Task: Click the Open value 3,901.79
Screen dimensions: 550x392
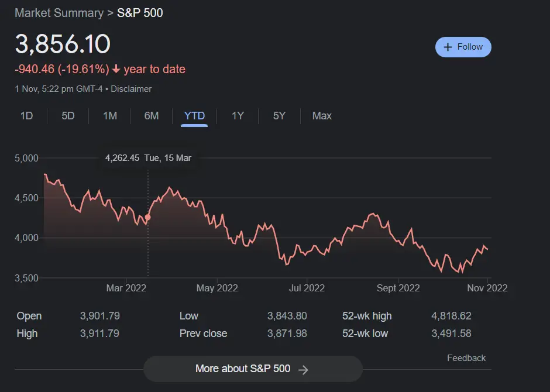Action: pos(100,316)
